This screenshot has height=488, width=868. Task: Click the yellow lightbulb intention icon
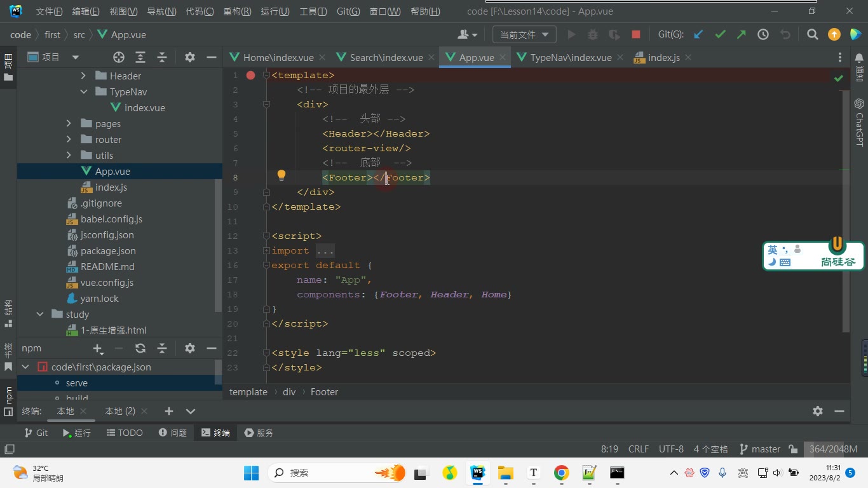[281, 176]
